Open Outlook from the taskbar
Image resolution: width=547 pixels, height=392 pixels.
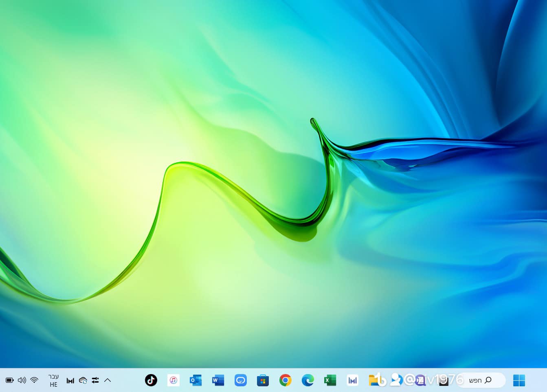(x=196, y=380)
